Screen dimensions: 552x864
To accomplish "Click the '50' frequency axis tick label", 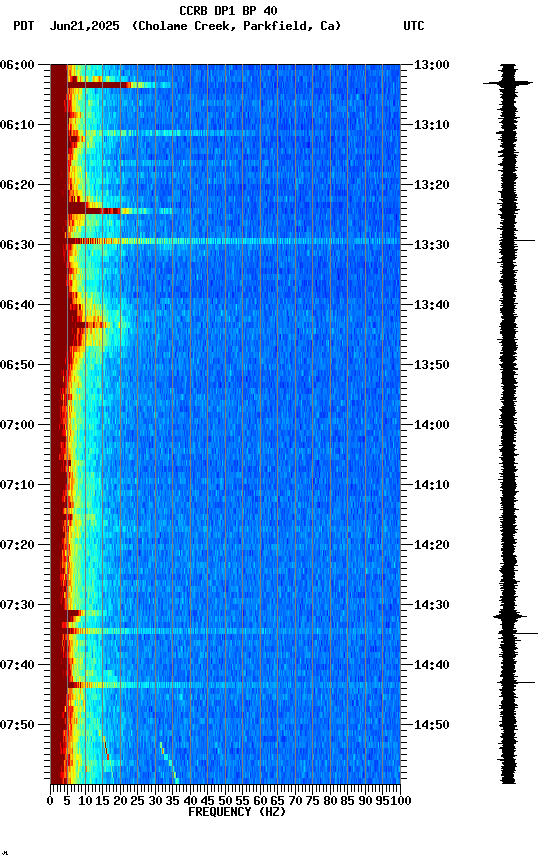I will [x=225, y=801].
